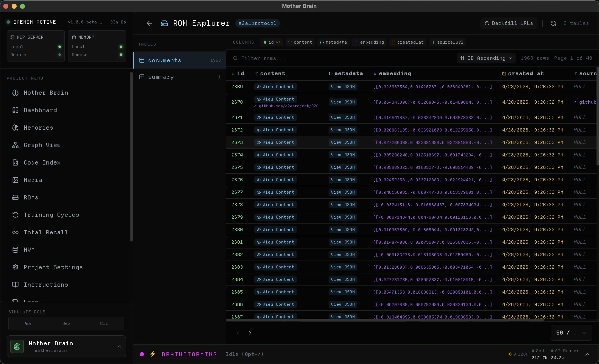The height and width of the screenshot is (364, 599).
Task: Simulate the Adm role
Action: [x=28, y=324]
